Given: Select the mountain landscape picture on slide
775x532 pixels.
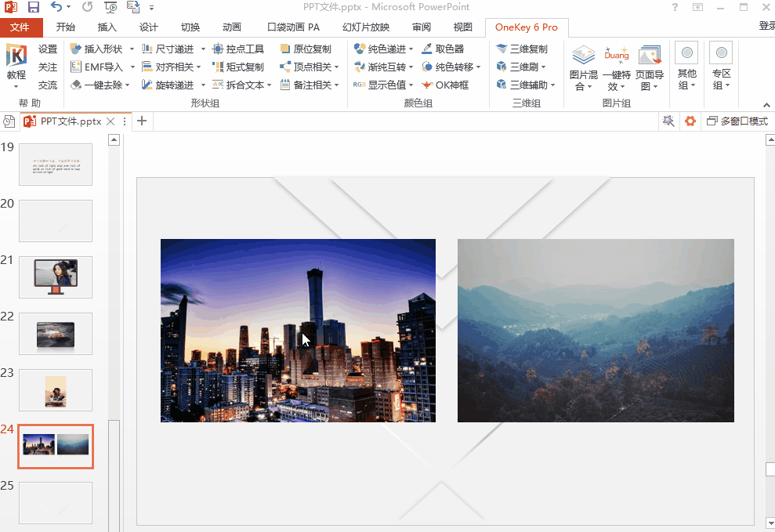Looking at the screenshot, I should (596, 331).
